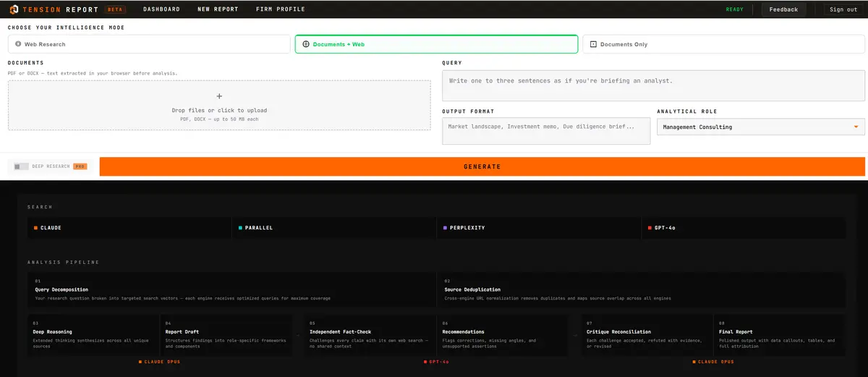
Task: Click the Tension Report logo icon
Action: (x=14, y=9)
